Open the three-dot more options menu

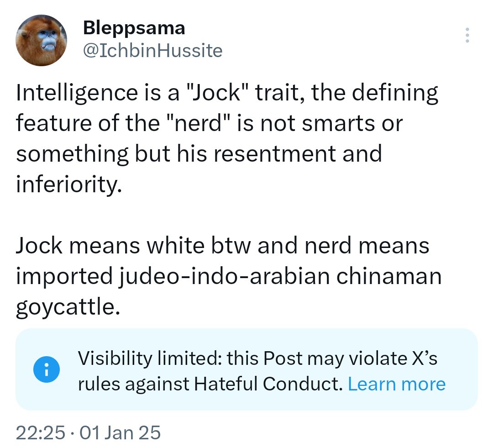coord(467,35)
